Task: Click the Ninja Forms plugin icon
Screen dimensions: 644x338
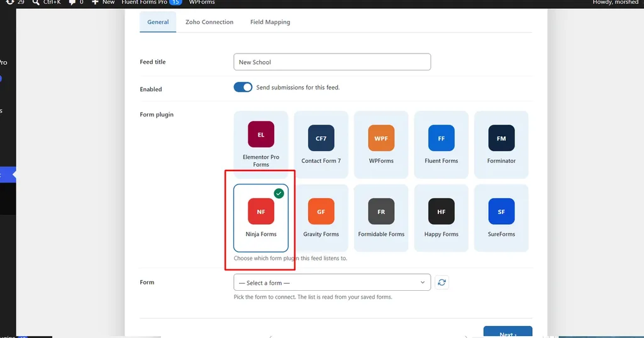Action: pos(261,211)
